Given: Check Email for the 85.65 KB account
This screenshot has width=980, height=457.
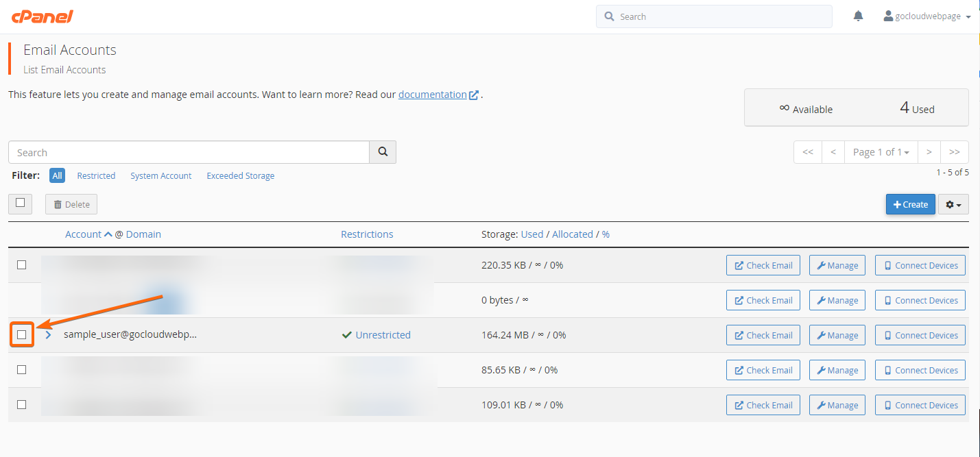Looking at the screenshot, I should pyautogui.click(x=763, y=370).
